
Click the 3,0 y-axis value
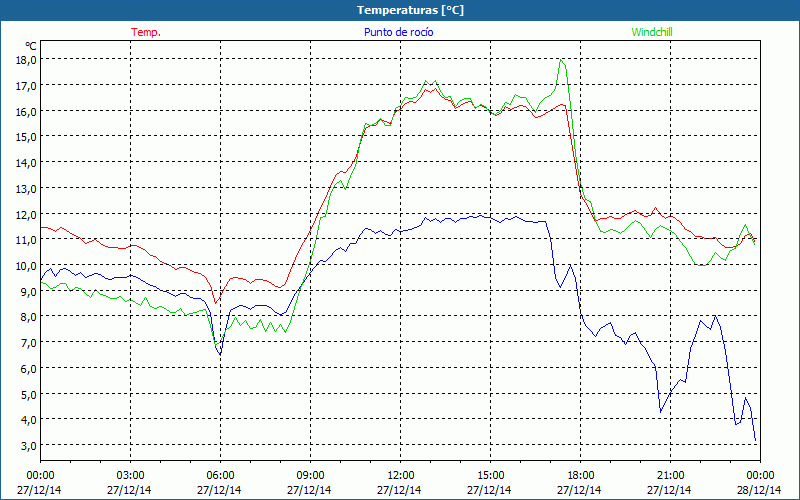[29, 445]
